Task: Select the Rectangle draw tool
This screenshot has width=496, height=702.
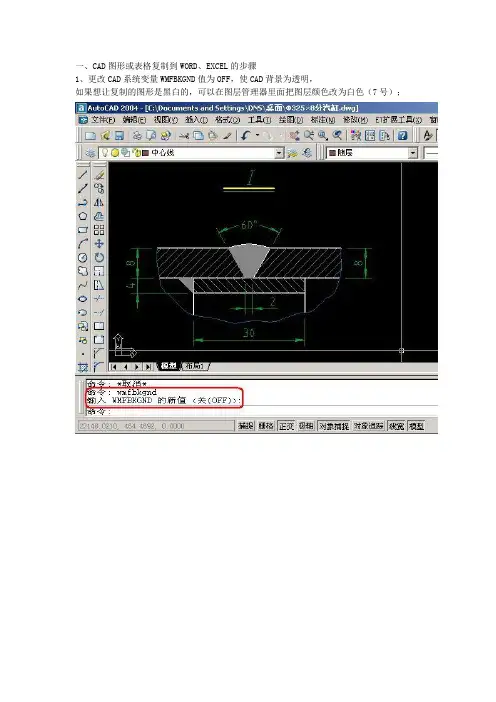Action: (83, 230)
